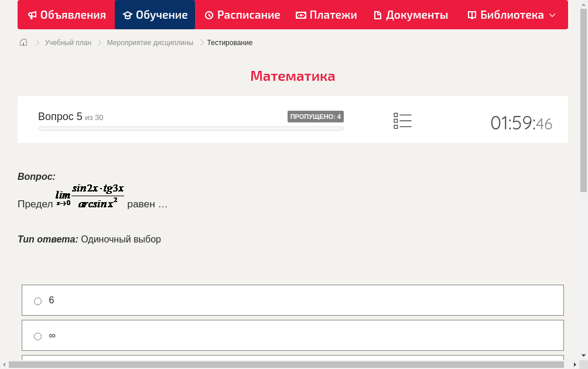Open the Документы menu item

[x=410, y=15]
